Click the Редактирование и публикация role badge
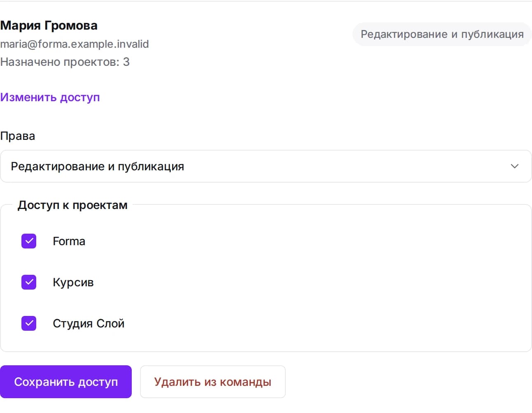The image size is (532, 413). (x=442, y=34)
